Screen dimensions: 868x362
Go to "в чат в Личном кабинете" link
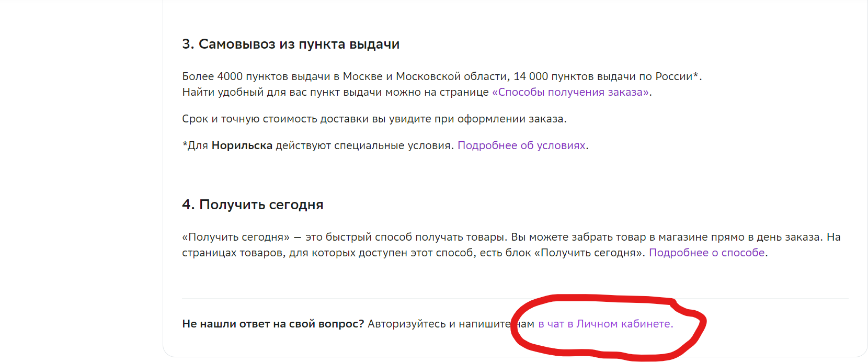coord(606,324)
